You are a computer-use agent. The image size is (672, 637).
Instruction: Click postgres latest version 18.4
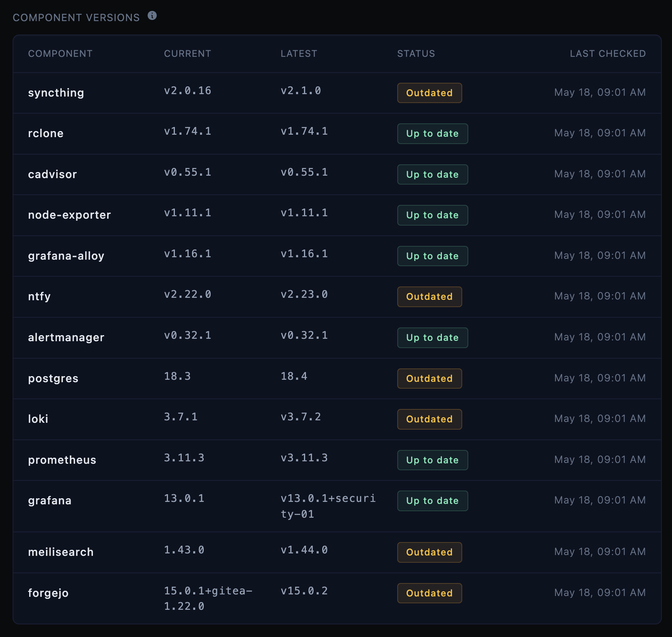point(294,376)
